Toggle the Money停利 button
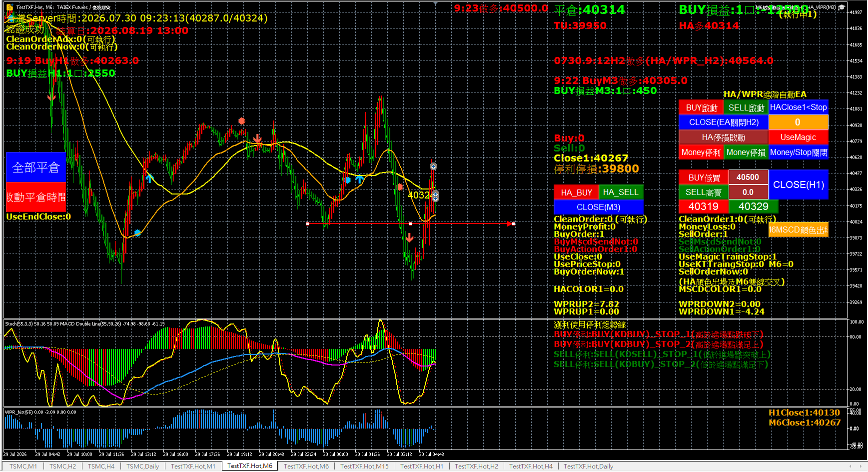Image resolution: width=868 pixels, height=472 pixels. [x=701, y=152]
